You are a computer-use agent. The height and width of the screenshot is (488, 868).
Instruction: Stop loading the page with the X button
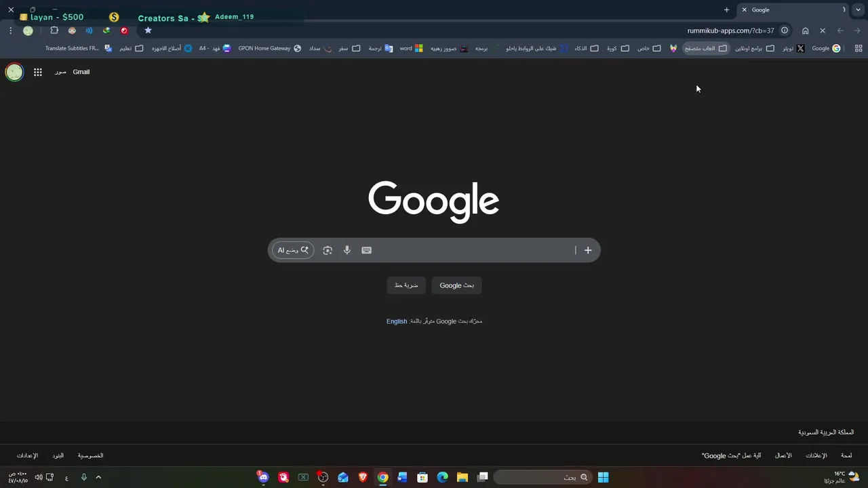point(823,30)
